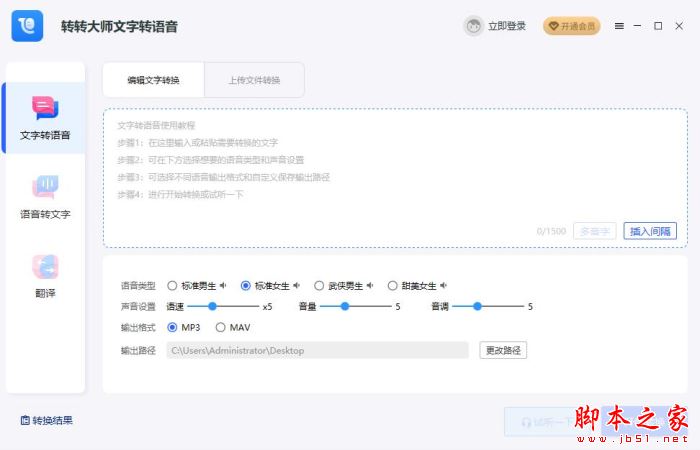Preview the 标准女生 voice speaker icon
Image resolution: width=700 pixels, height=450 pixels.
[x=296, y=285]
